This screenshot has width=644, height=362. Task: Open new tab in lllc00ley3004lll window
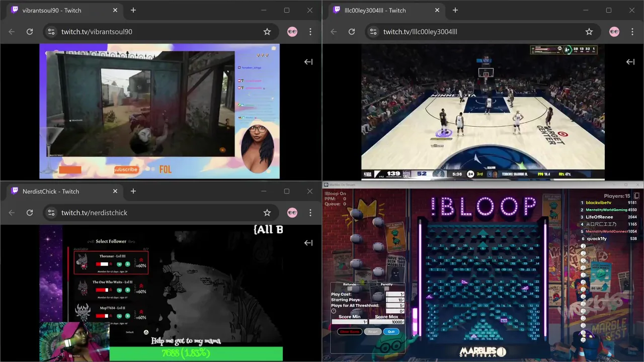pos(455,10)
